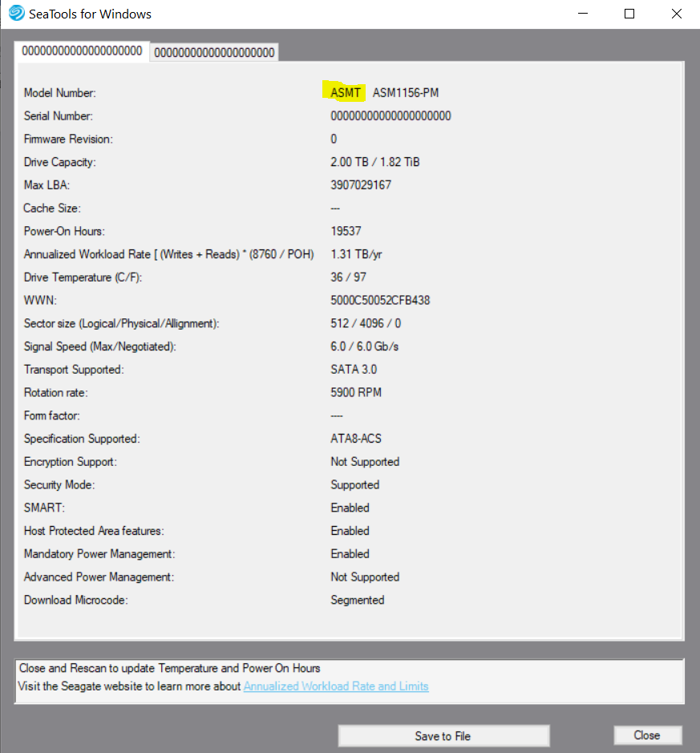Click the Sector size label
Image resolution: width=700 pixels, height=753 pixels.
121,323
